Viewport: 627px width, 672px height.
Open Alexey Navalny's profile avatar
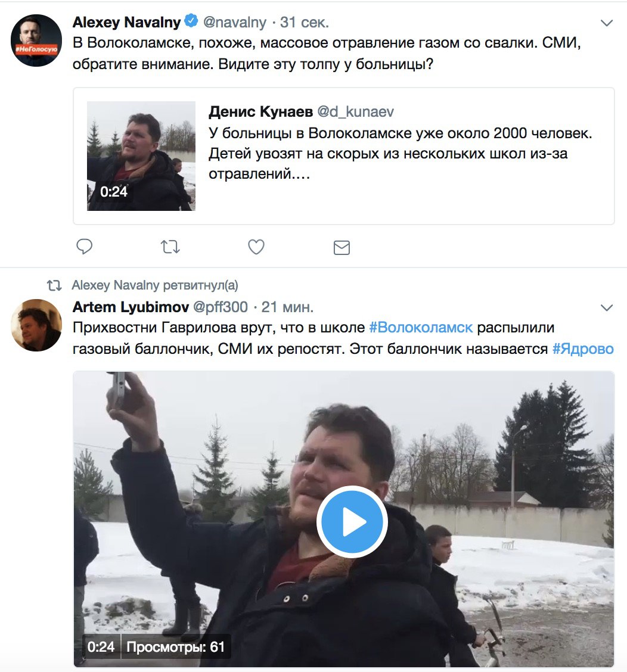coord(36,41)
